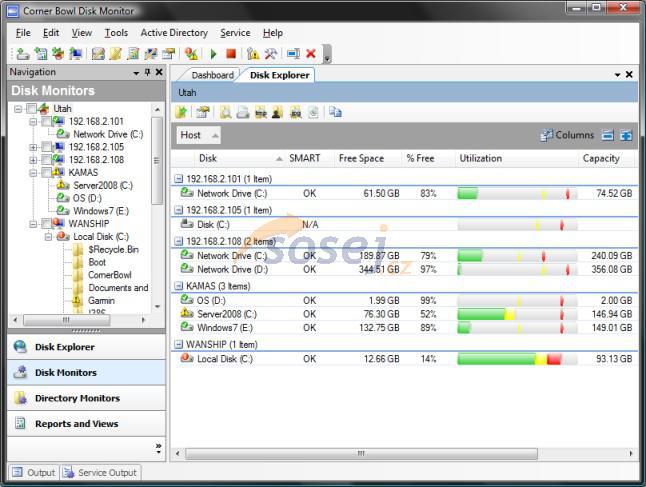646x487 pixels.
Task: Click the magnifier search icon in Disk Explorer toolbar
Action: click(225, 112)
